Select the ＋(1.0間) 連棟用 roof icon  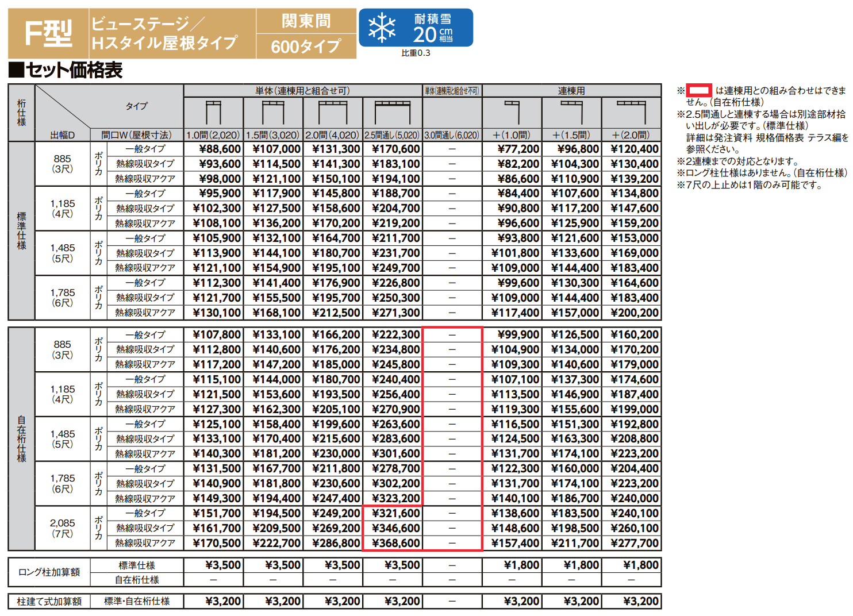coord(512,112)
